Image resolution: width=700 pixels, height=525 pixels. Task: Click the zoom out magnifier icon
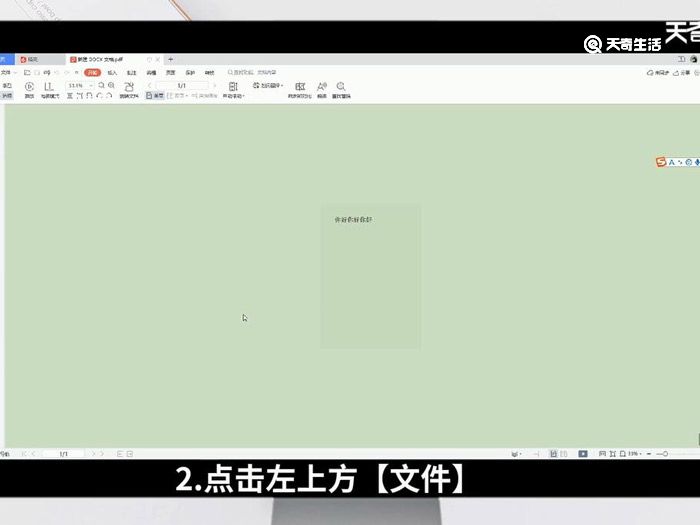102,85
